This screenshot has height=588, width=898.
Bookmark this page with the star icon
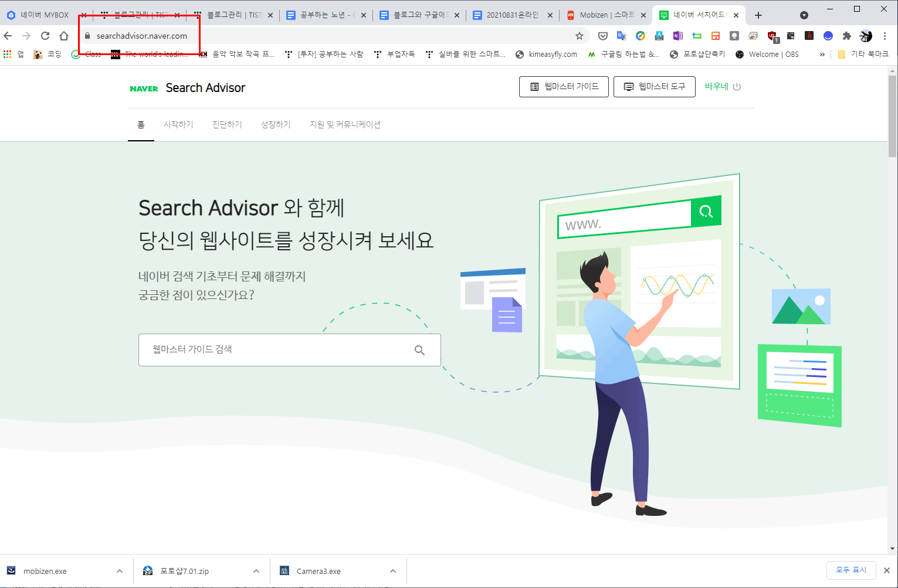[x=580, y=36]
